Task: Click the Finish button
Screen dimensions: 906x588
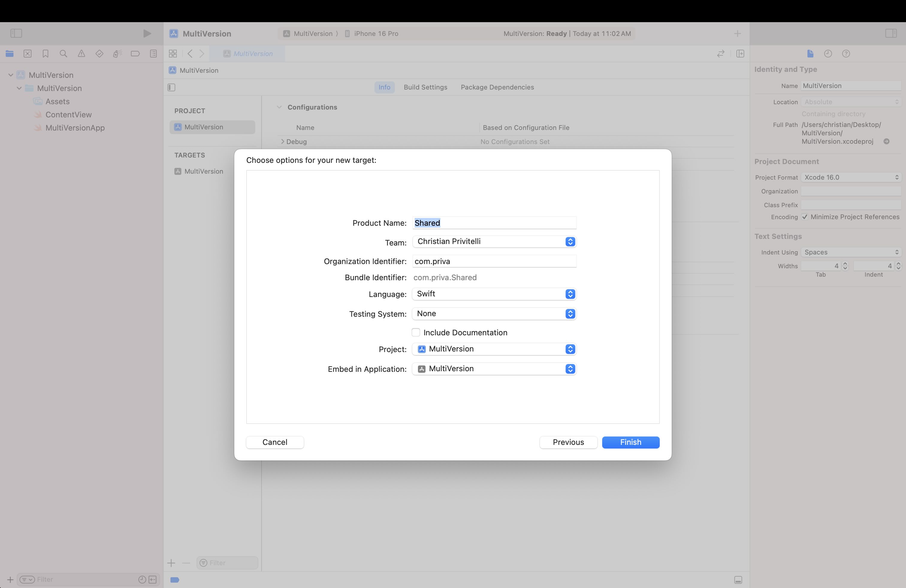Action: [x=630, y=442]
